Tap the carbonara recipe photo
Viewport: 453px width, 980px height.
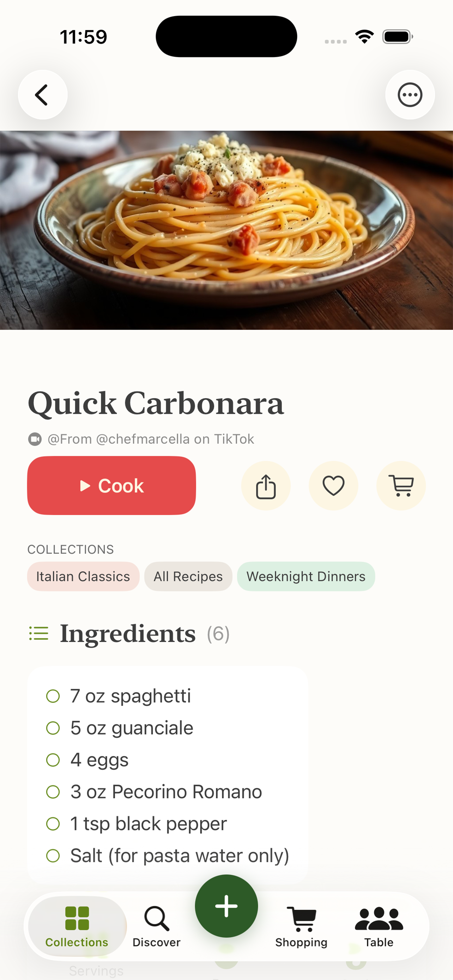tap(226, 230)
